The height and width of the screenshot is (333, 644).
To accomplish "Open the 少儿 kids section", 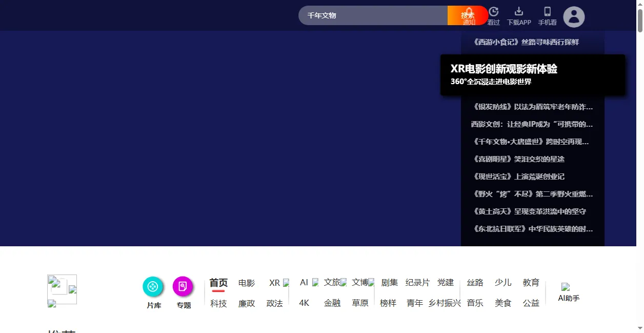I will tap(503, 282).
